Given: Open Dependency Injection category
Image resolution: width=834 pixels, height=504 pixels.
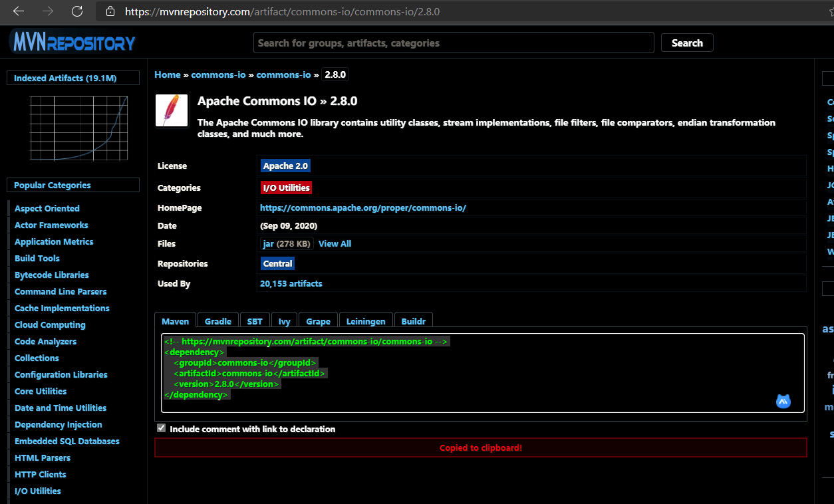Looking at the screenshot, I should (x=59, y=424).
